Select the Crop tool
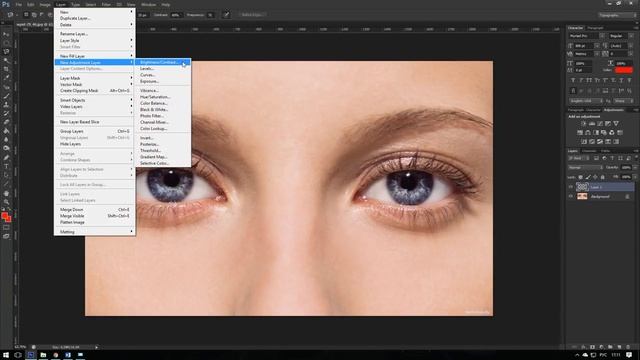The height and width of the screenshot is (360, 640). (x=6, y=69)
